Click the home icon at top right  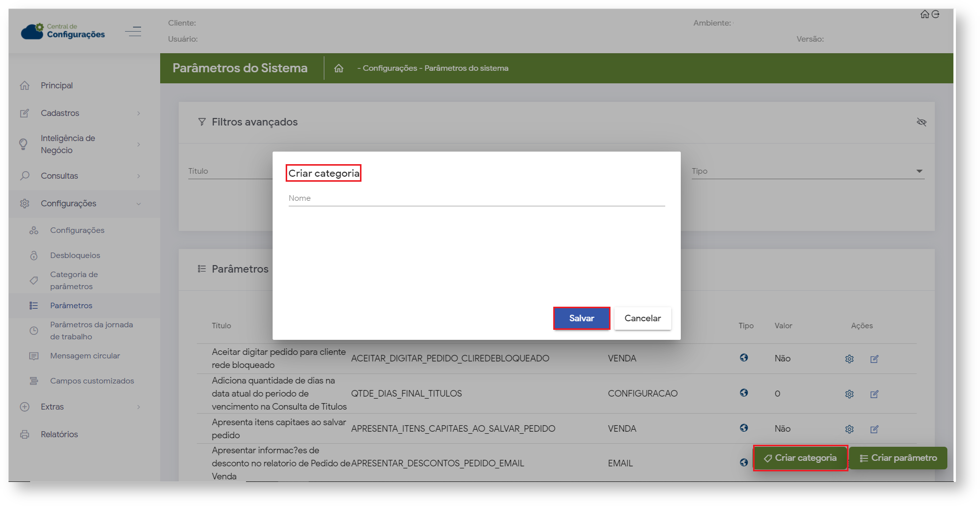pos(924,15)
